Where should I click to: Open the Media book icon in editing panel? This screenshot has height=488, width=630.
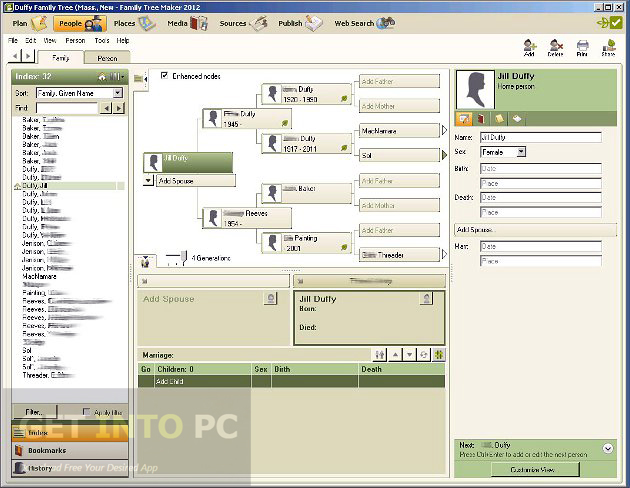[x=481, y=118]
